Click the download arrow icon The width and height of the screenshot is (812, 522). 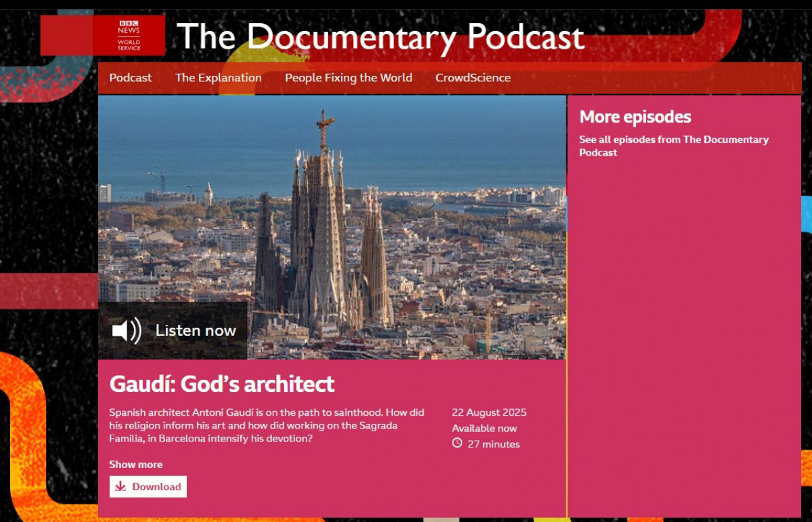120,487
